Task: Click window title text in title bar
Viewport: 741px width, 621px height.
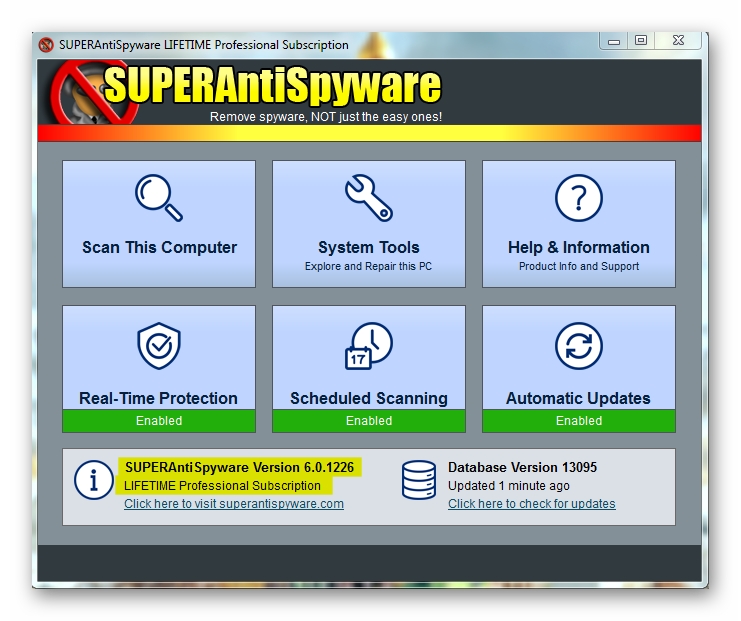Action: (x=204, y=45)
